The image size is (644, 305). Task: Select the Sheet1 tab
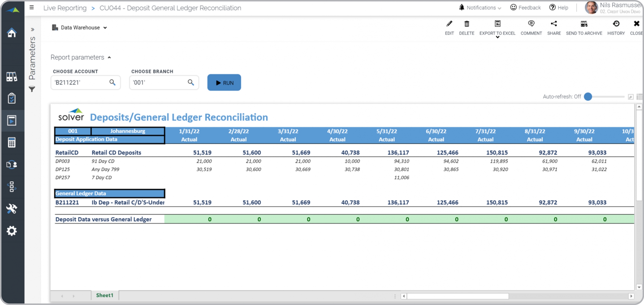pos(105,295)
